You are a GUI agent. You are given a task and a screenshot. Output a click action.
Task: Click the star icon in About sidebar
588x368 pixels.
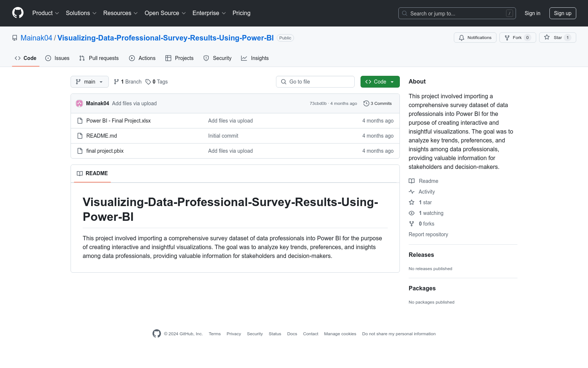click(x=412, y=202)
